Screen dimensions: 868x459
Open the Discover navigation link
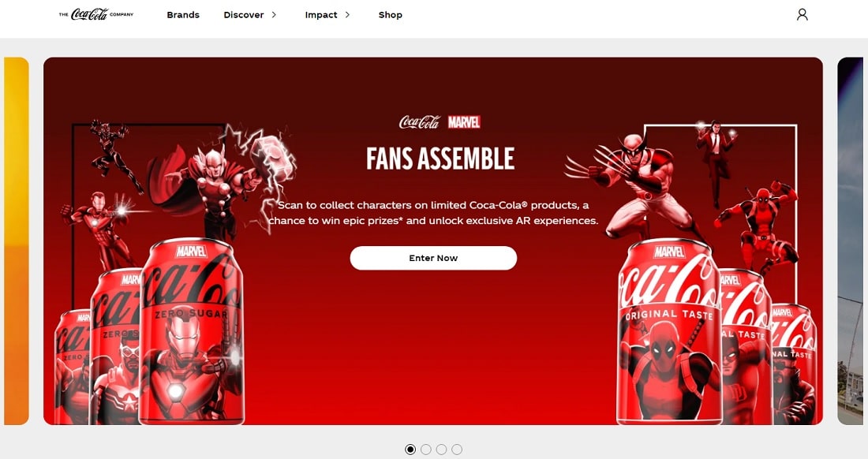[244, 15]
